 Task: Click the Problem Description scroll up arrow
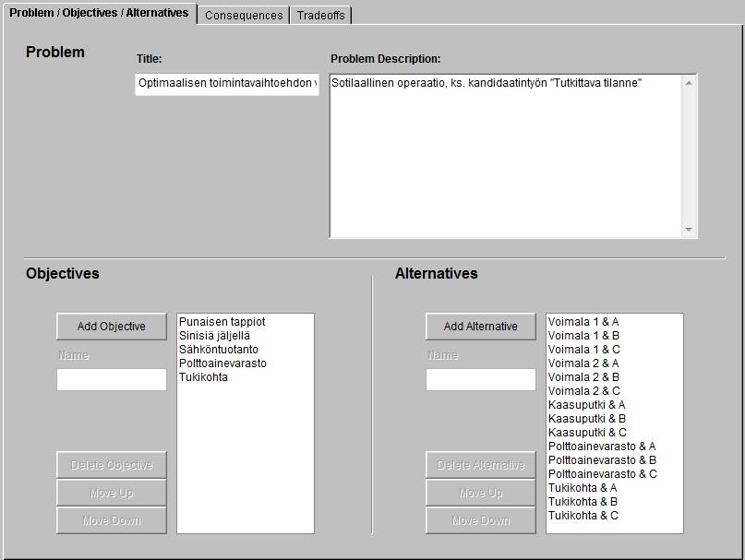coord(689,83)
